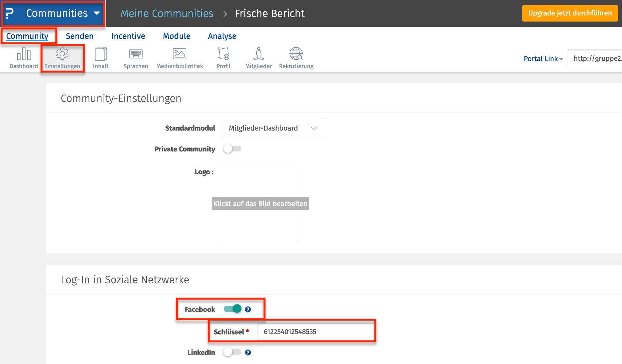Disable the Facebook login toggle
The image size is (622, 364).
[232, 309]
